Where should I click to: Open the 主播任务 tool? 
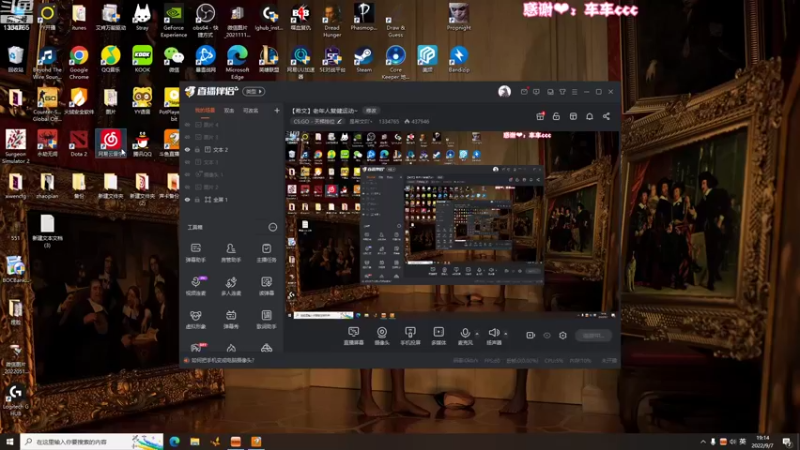(x=266, y=253)
